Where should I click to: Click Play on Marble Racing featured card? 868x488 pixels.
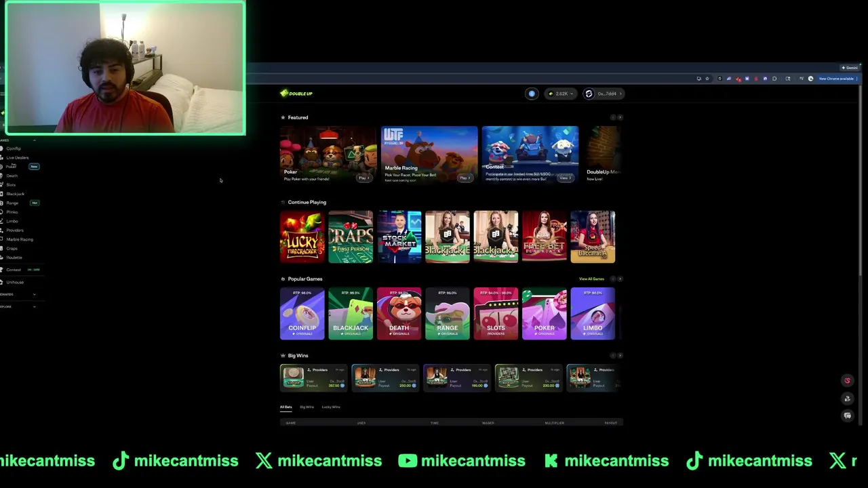465,178
